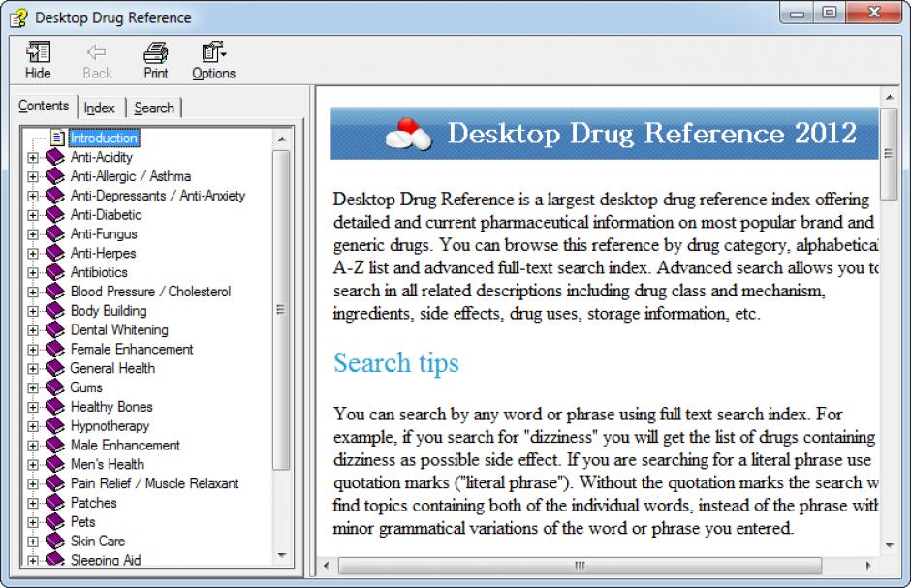Image resolution: width=911 pixels, height=588 pixels.
Task: Select the Introduction page icon
Action: [x=57, y=138]
